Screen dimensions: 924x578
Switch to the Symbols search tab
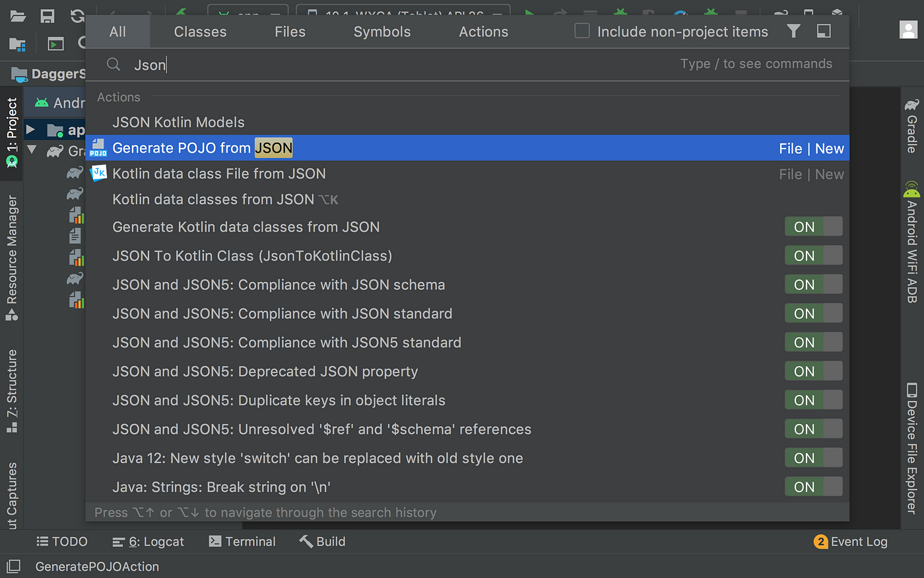[x=382, y=32]
